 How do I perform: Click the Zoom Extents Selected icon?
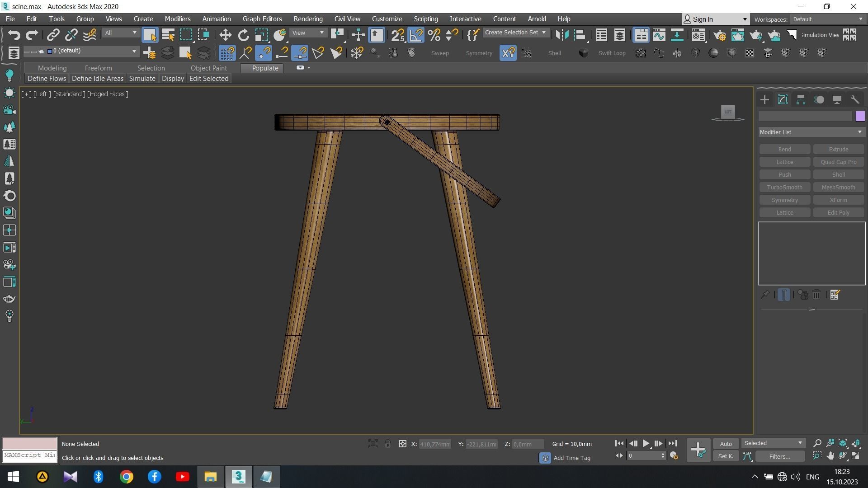pos(843,443)
